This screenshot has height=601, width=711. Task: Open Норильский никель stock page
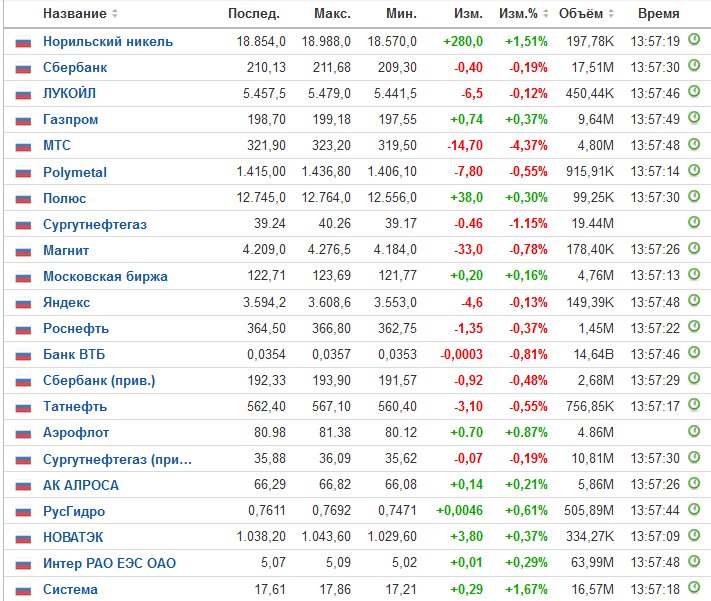pos(108,42)
